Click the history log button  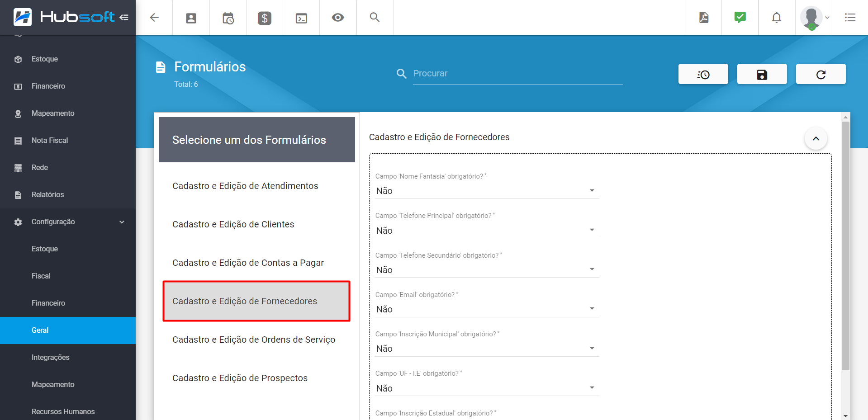point(703,74)
